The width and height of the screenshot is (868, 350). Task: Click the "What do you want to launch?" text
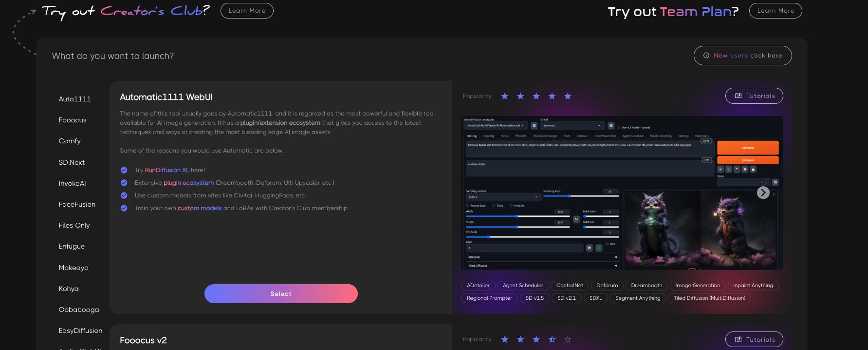(x=113, y=56)
